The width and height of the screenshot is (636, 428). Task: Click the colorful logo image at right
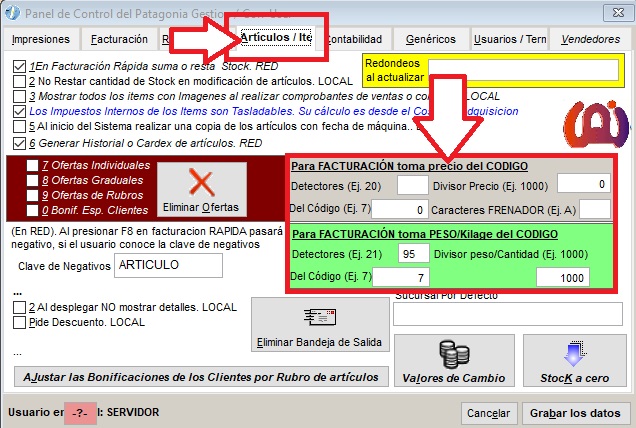tap(596, 125)
